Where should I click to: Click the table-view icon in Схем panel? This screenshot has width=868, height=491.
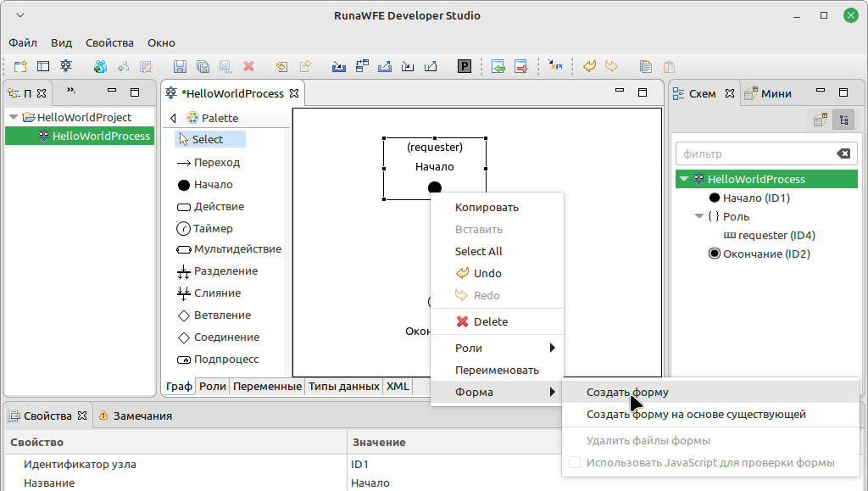[821, 120]
